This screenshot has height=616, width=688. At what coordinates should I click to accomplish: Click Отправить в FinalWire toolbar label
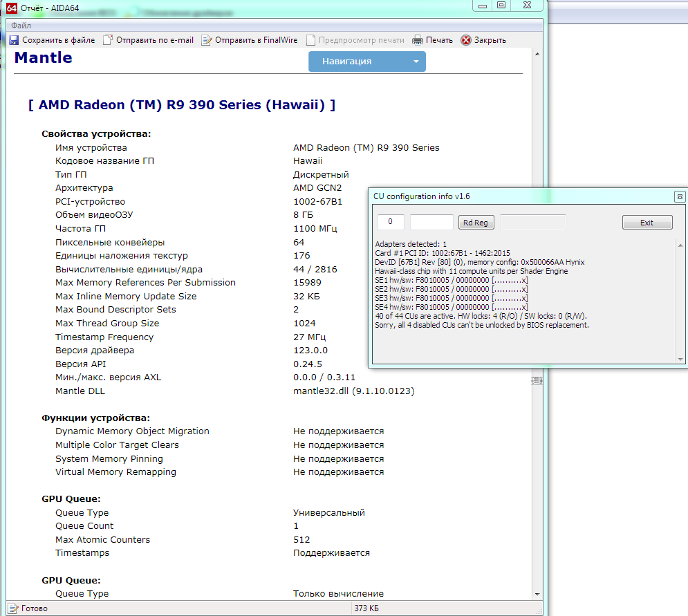coord(256,40)
